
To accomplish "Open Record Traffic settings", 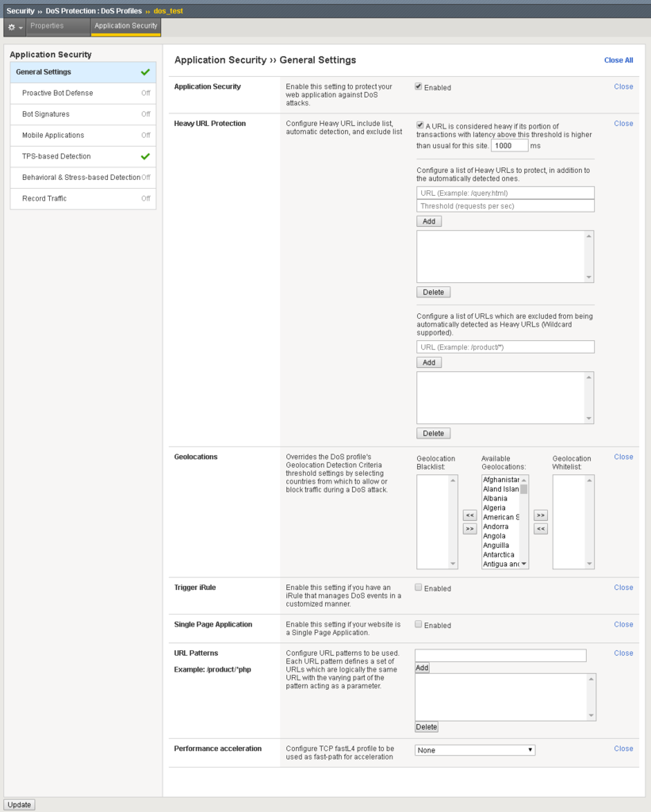I will (83, 198).
